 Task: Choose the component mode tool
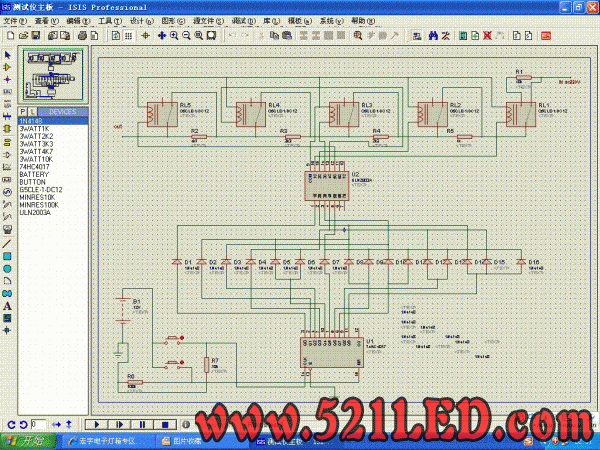(7, 67)
